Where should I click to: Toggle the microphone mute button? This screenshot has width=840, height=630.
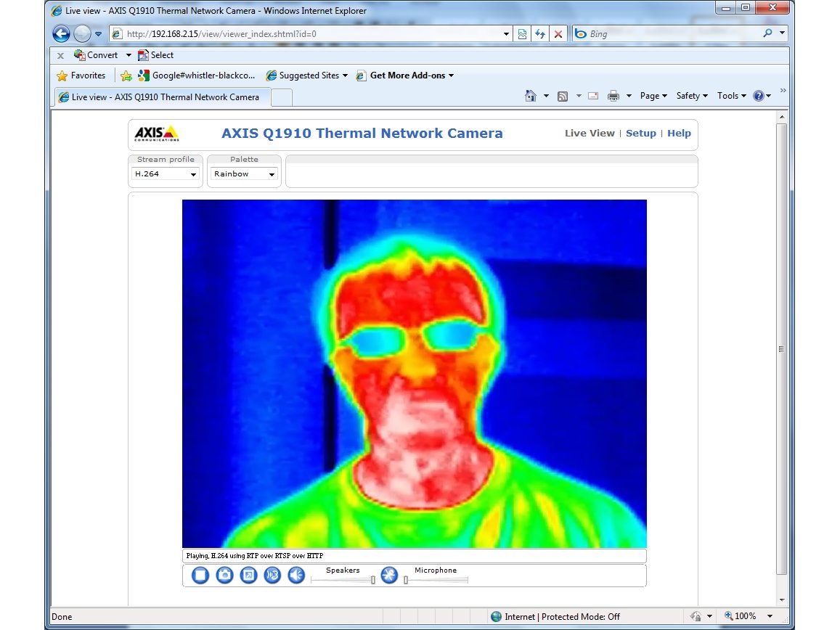click(389, 576)
